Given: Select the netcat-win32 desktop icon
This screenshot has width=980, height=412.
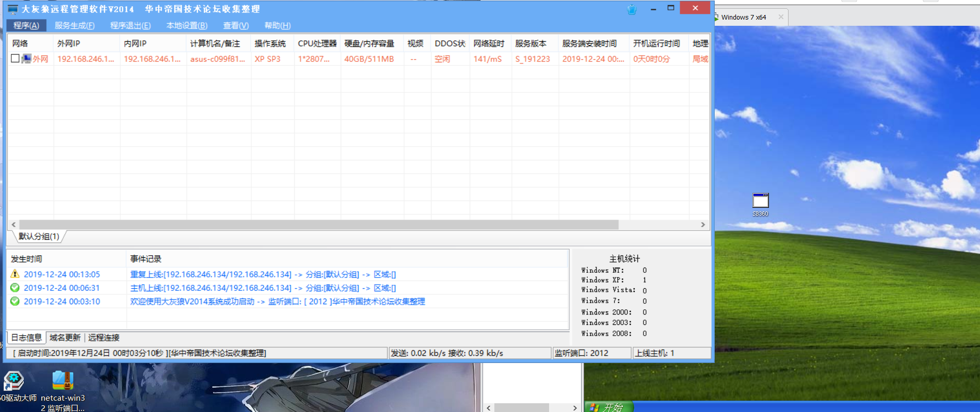Looking at the screenshot, I should (x=63, y=391).
